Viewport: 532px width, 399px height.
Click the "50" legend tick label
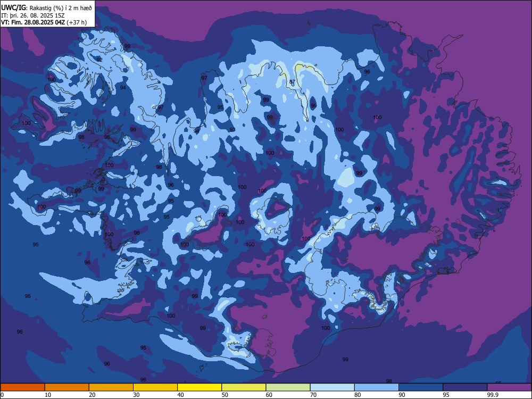click(225, 395)
